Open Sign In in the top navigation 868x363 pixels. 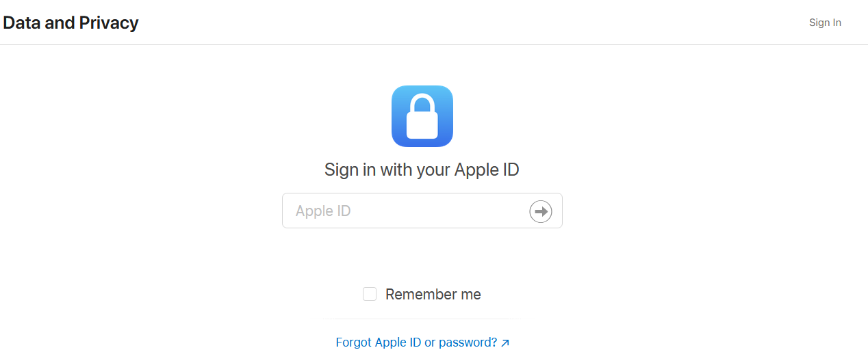point(825,23)
